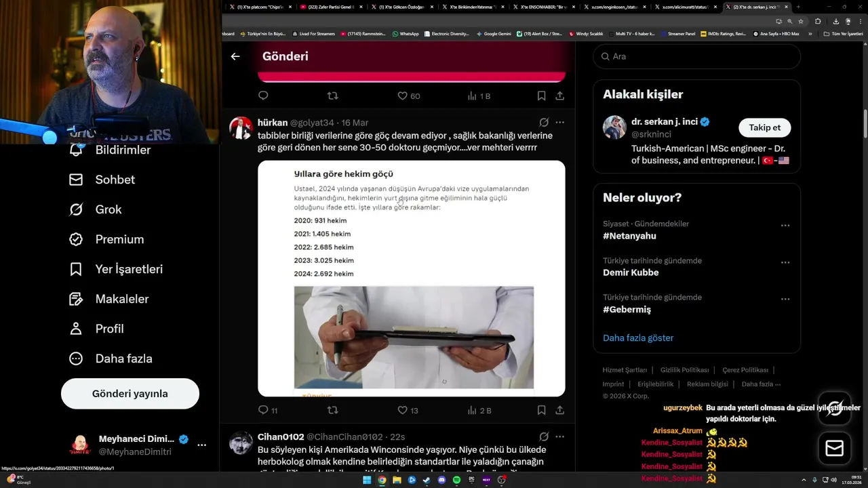Bookmark hürkan's post
The image size is (868, 488).
pos(541,410)
